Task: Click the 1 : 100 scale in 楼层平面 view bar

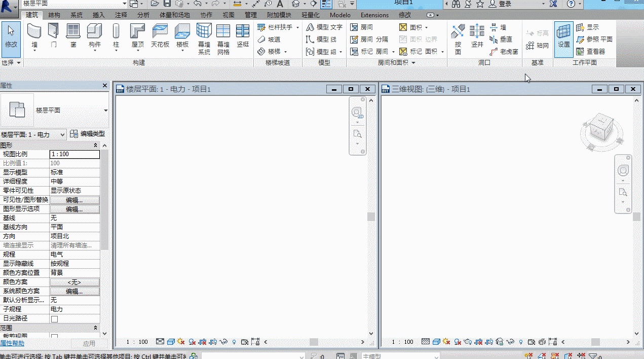Action: [137, 342]
